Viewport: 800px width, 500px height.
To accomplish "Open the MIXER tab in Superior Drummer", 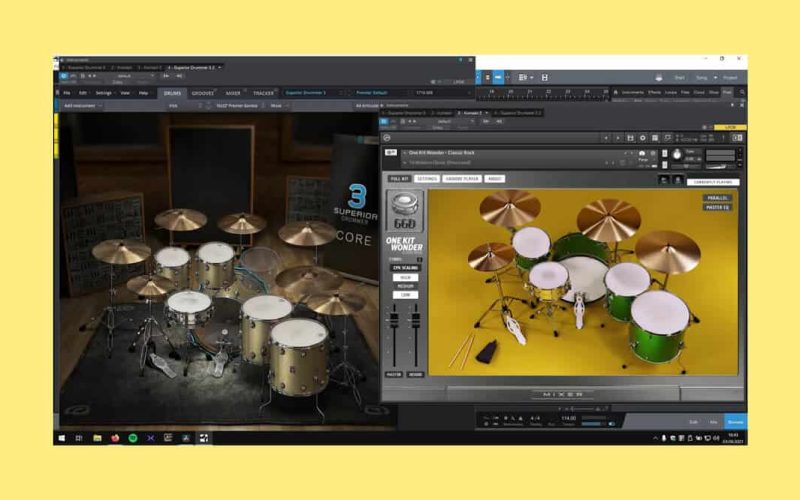I will click(x=233, y=93).
